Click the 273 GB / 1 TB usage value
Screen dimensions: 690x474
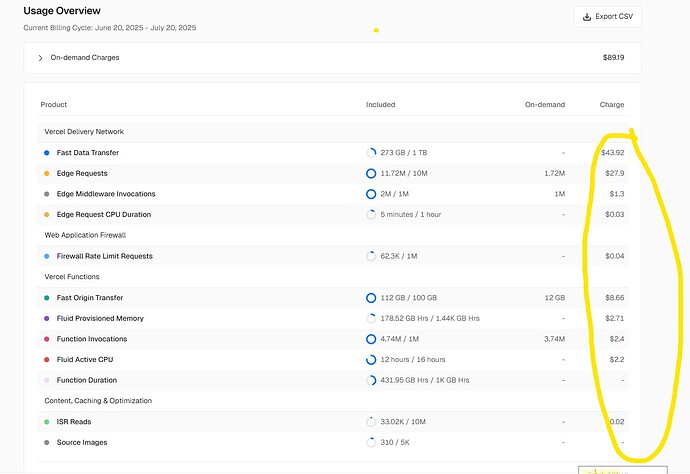(404, 153)
